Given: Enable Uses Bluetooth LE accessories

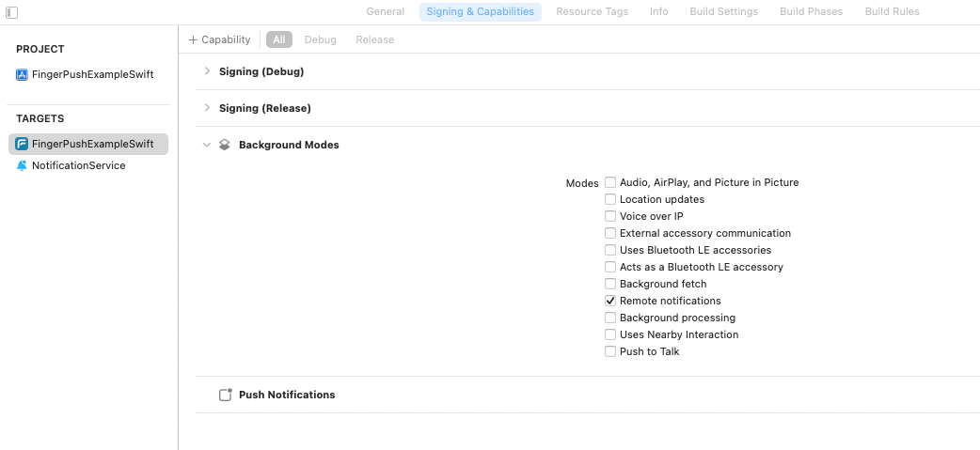Looking at the screenshot, I should click(x=610, y=250).
